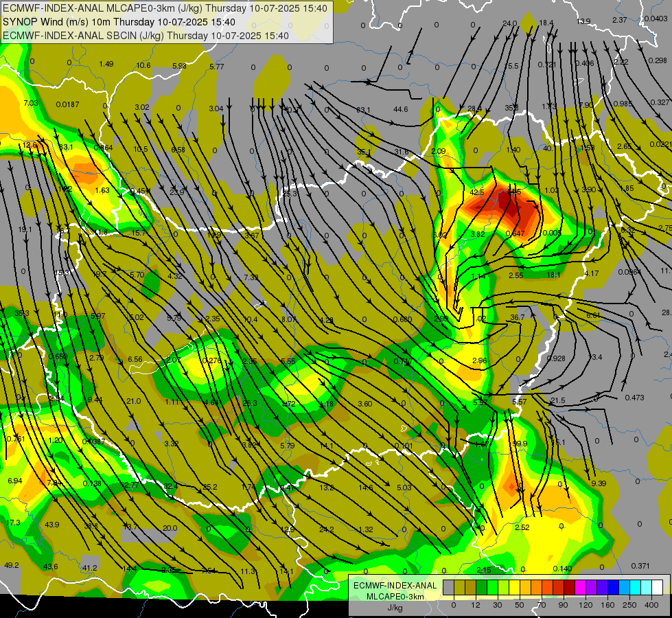Click the map value '21.0'
The image size is (672, 618).
pyautogui.click(x=133, y=401)
